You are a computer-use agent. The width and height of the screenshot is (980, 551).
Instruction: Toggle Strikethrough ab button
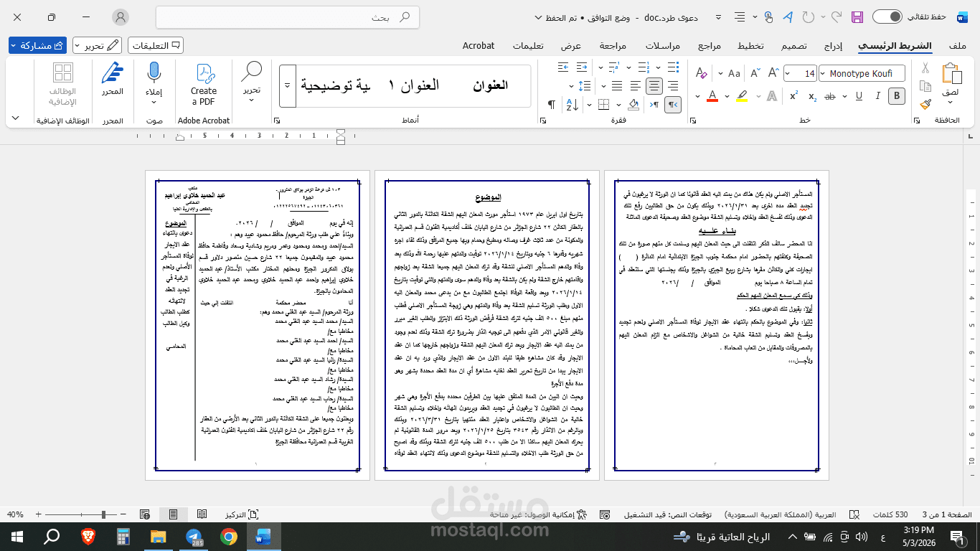(829, 96)
